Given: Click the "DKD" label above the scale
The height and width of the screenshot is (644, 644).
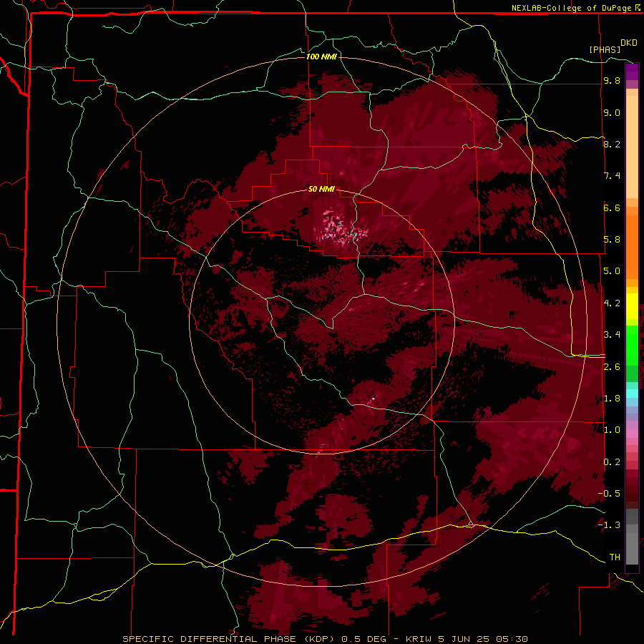Looking at the screenshot, I should [629, 43].
